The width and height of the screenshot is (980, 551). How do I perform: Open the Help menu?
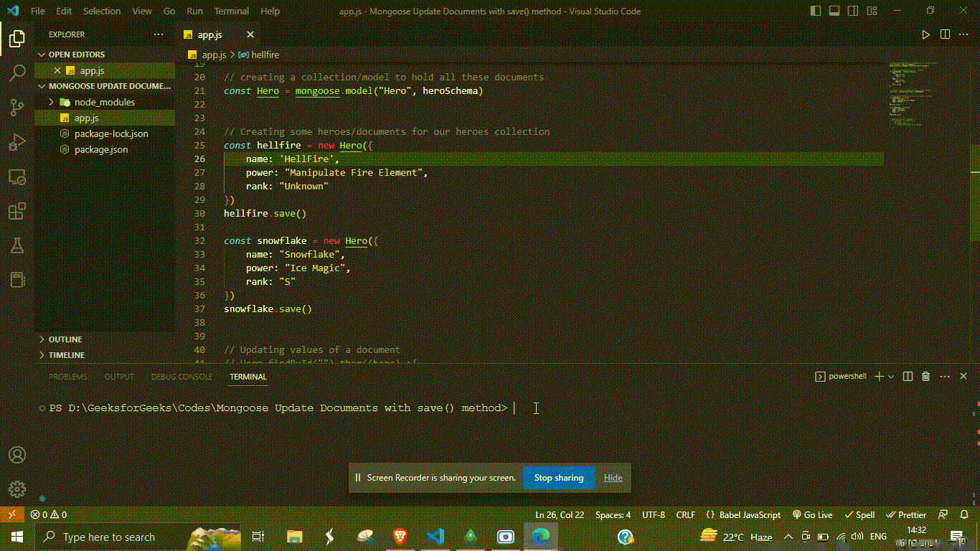click(270, 11)
